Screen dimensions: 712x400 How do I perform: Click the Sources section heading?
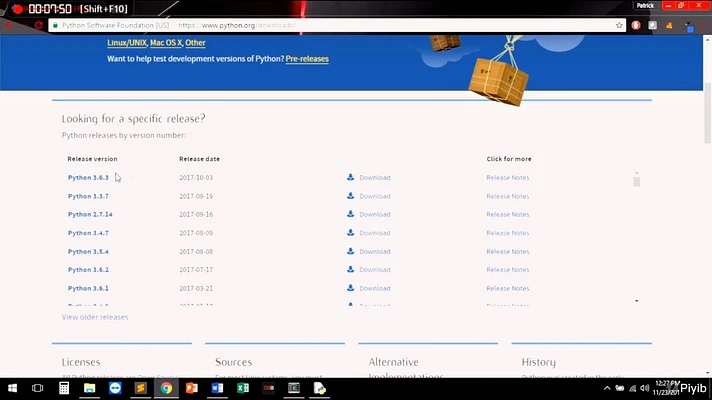(x=233, y=362)
